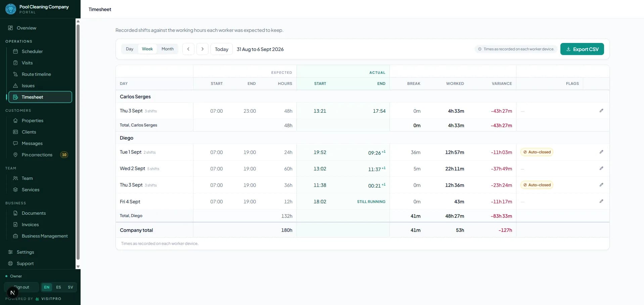This screenshot has width=644, height=305.
Task: Click the Pool Cleaning Company logo
Action: pos(11,9)
